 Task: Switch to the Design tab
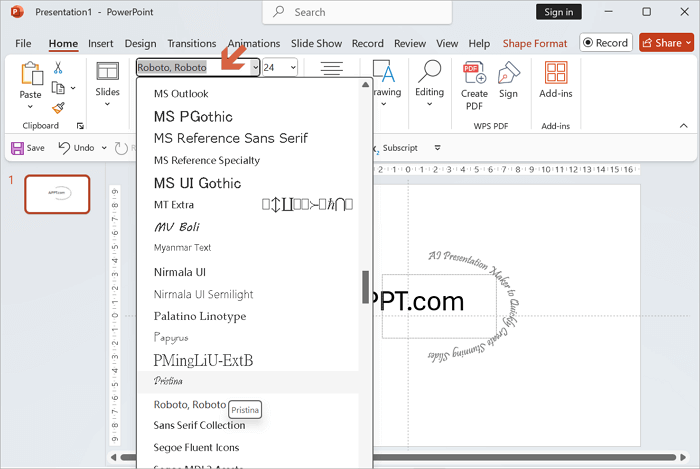141,44
